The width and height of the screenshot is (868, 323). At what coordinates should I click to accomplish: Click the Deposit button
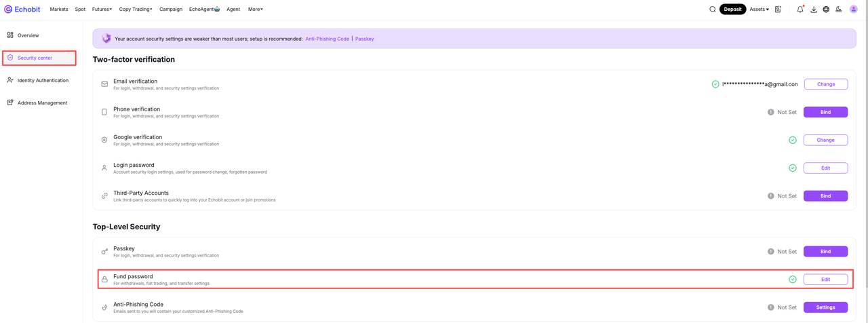[732, 9]
